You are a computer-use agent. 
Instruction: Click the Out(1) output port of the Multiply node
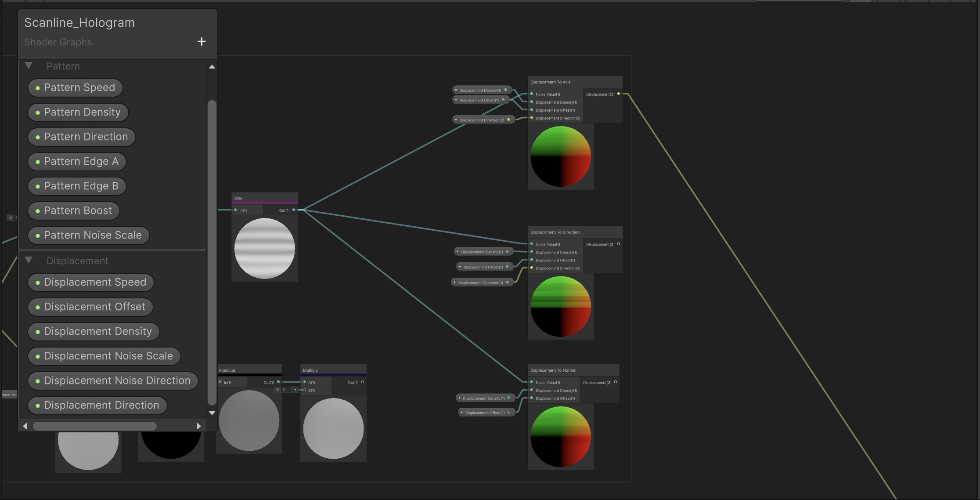[363, 382]
